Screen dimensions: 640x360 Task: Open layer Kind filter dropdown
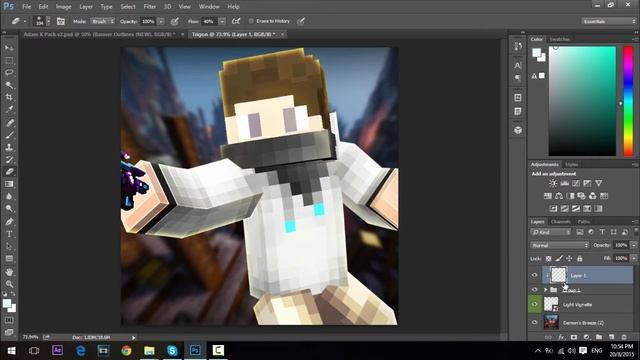click(x=551, y=232)
